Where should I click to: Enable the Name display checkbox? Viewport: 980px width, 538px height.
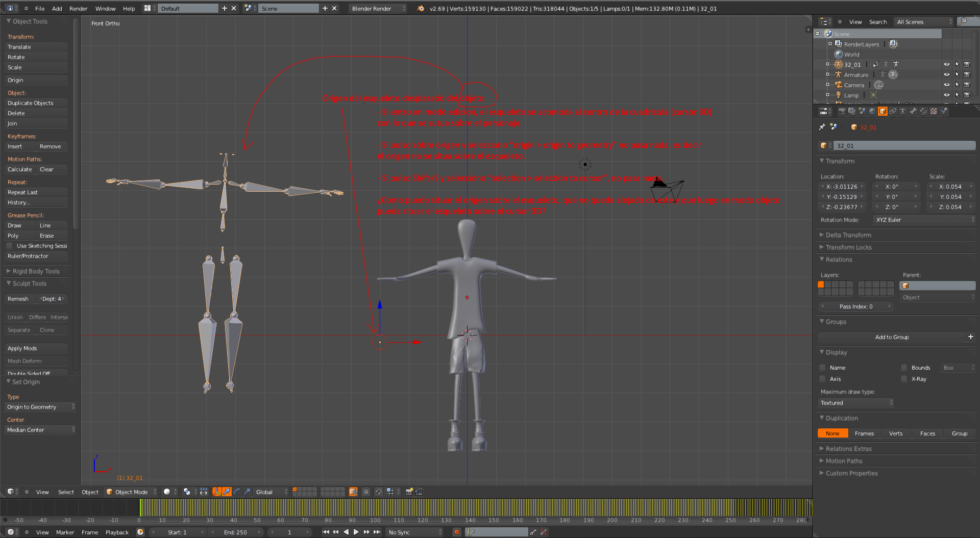pos(822,368)
